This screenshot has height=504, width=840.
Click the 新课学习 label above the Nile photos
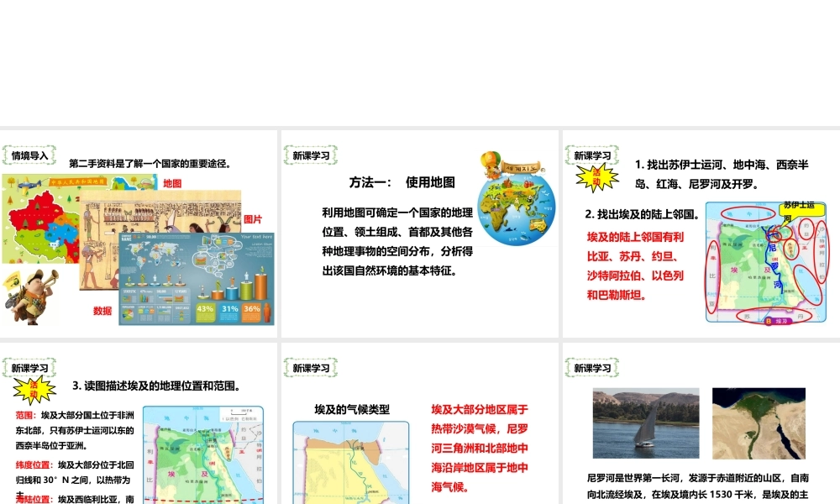coord(592,368)
